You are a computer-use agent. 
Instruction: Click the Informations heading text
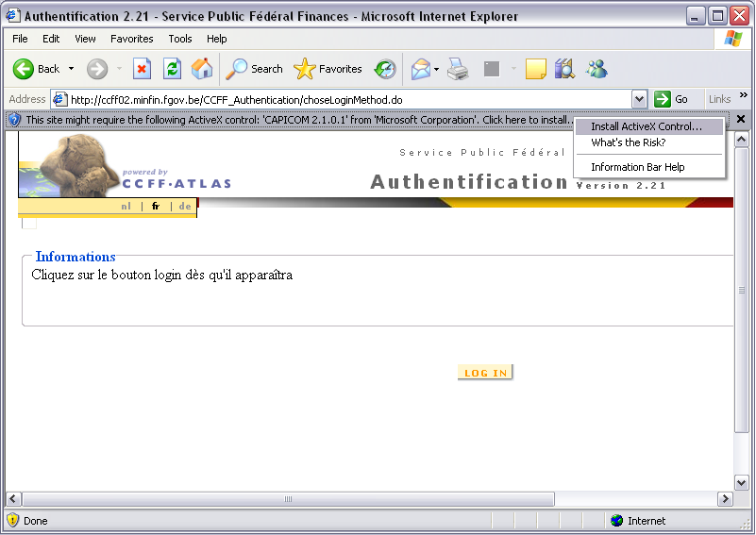(76, 257)
